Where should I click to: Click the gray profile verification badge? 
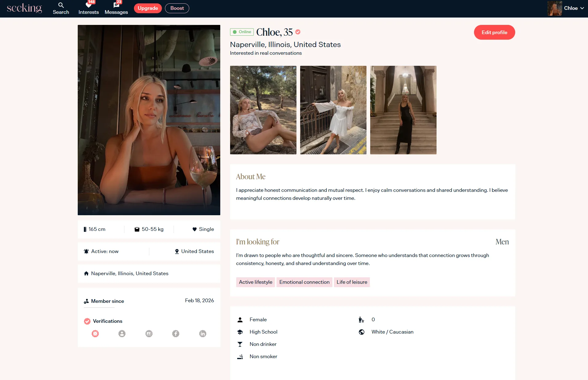click(x=122, y=334)
